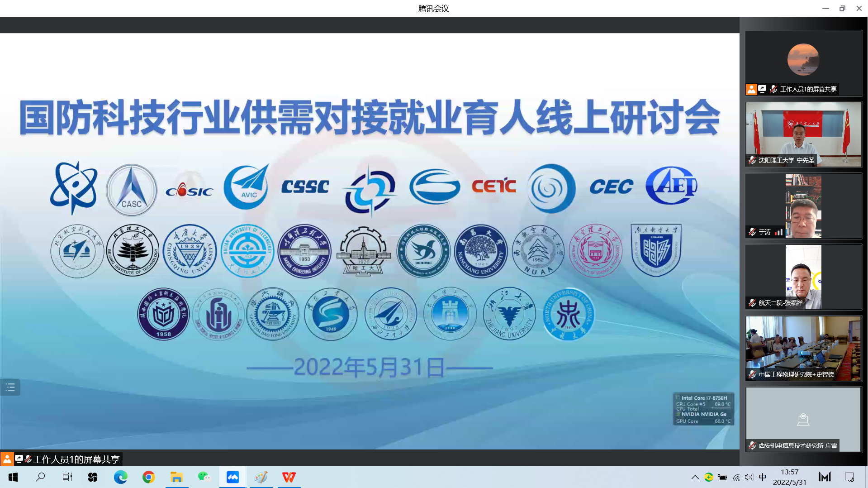This screenshot has width=868, height=488.
Task: Click muted mic icon of 于涛
Action: 752,232
